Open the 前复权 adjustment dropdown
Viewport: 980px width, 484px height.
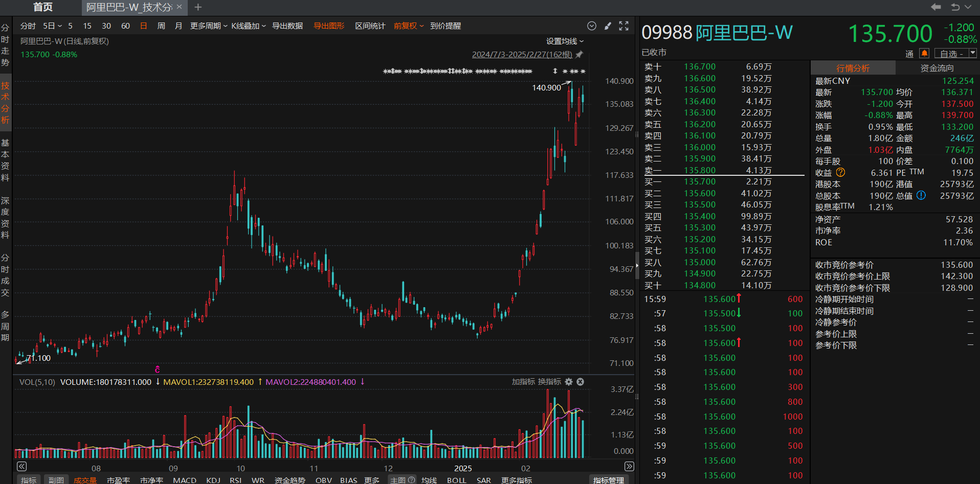408,26
